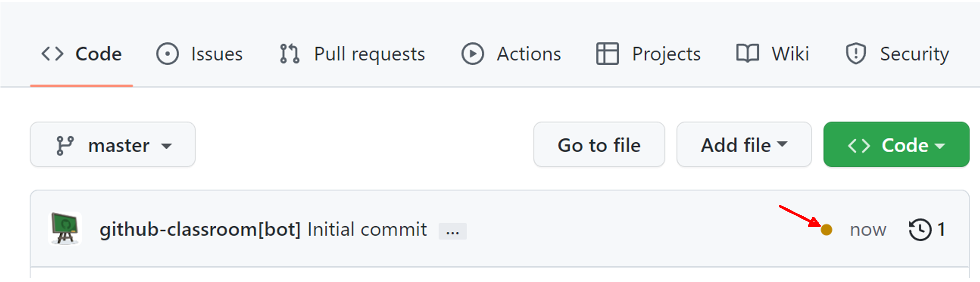Click the Actions play-circle icon
Image resolution: width=980 pixels, height=282 pixels.
[472, 54]
